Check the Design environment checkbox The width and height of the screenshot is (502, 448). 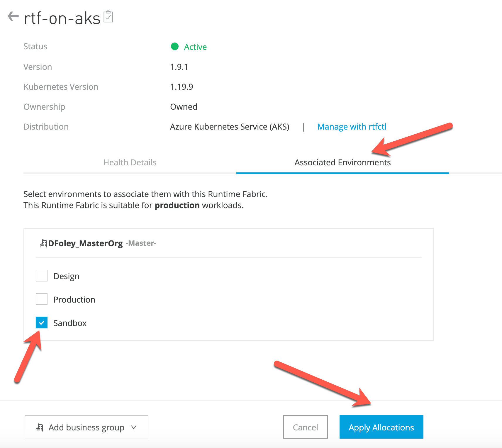(x=42, y=276)
